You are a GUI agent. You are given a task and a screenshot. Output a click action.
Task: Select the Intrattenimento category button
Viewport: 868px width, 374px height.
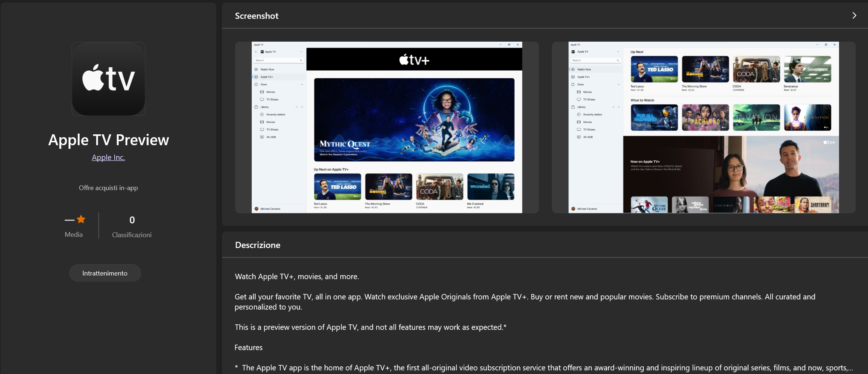[105, 273]
